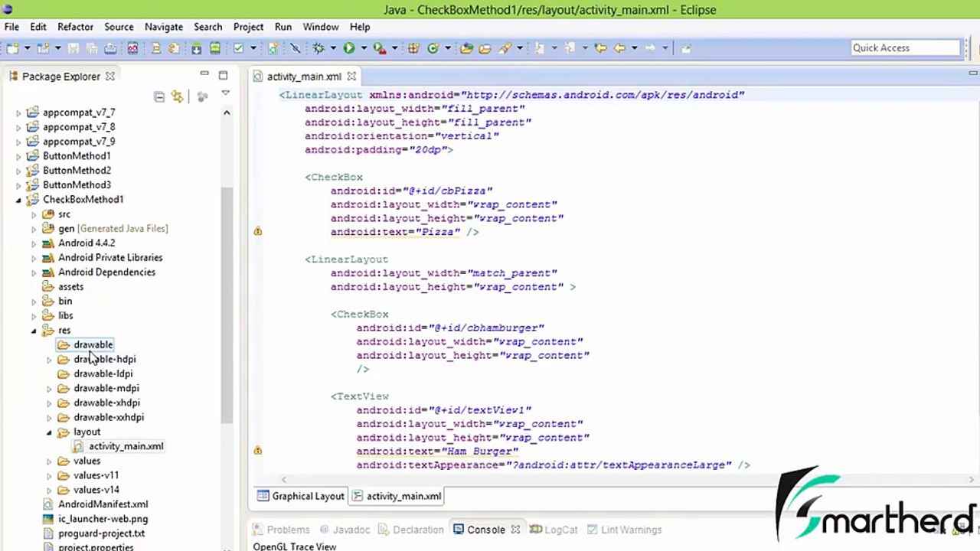Open the Android SDK Manager icon

[196, 48]
